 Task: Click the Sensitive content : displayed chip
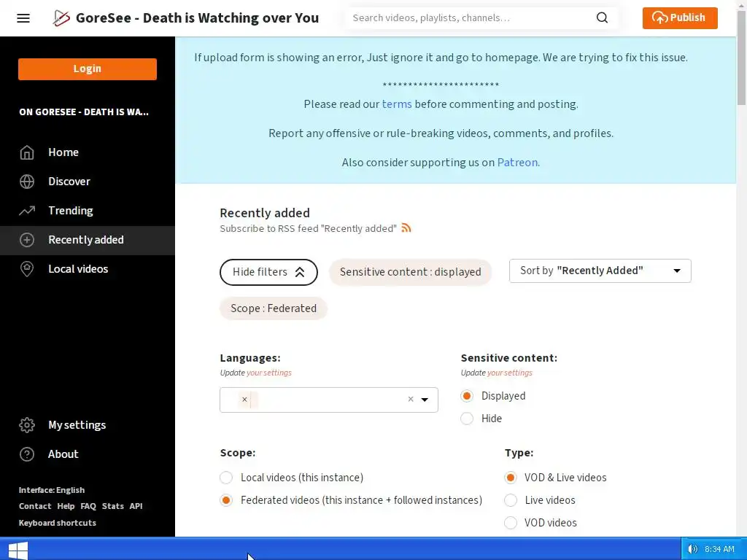pos(410,273)
